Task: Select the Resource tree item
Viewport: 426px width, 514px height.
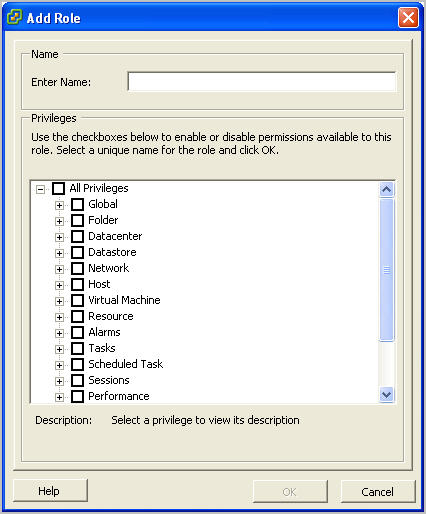Action: [x=111, y=316]
